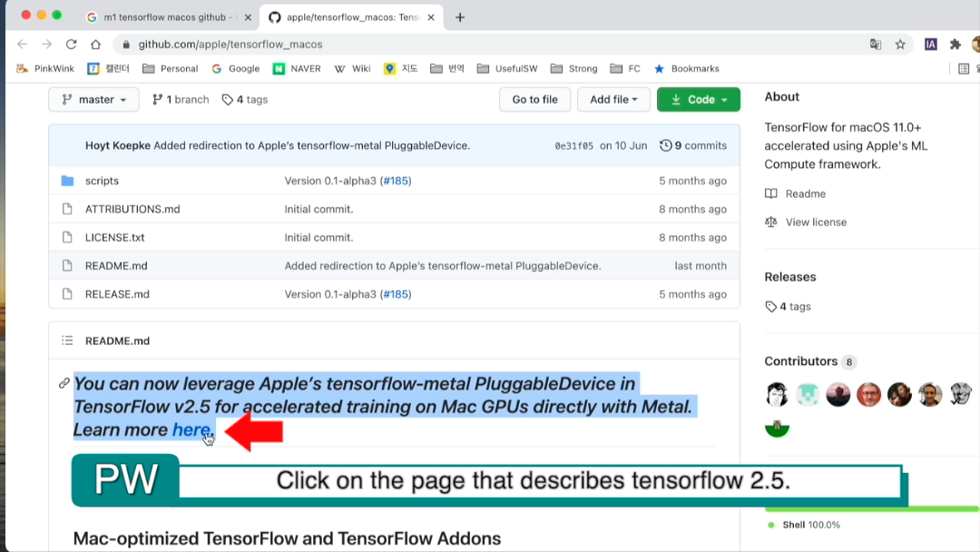Bookmark this page with the star icon
The width and height of the screenshot is (980, 552).
click(x=900, y=44)
